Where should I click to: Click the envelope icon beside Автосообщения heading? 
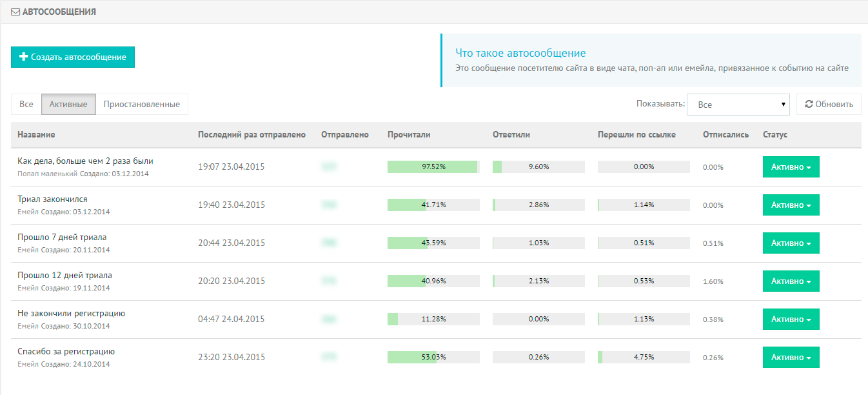pos(15,12)
